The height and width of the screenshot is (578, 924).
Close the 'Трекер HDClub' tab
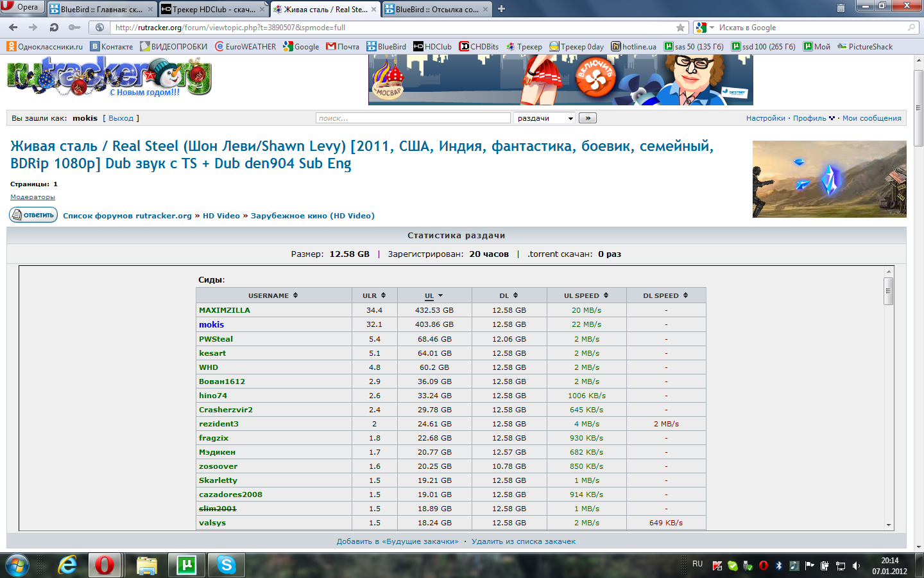pyautogui.click(x=262, y=10)
